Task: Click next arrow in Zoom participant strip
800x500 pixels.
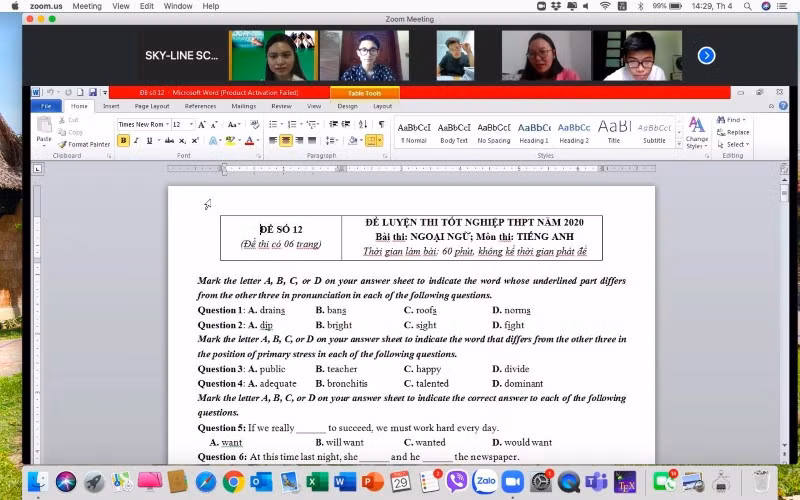Action: coord(706,56)
